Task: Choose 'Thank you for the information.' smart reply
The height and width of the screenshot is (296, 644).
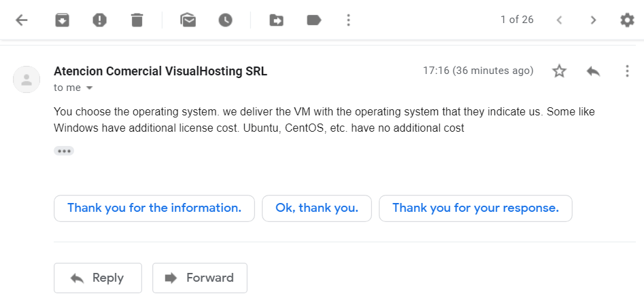Action: click(x=154, y=208)
